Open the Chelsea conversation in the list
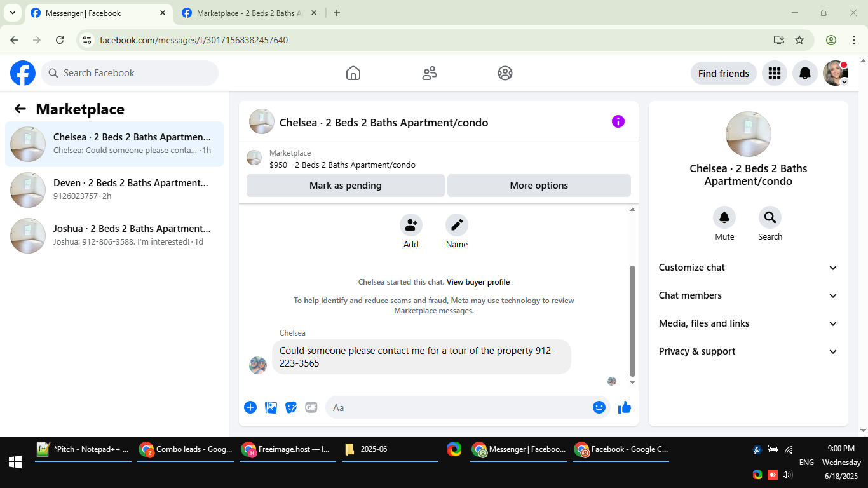The image size is (868, 488). point(114,144)
